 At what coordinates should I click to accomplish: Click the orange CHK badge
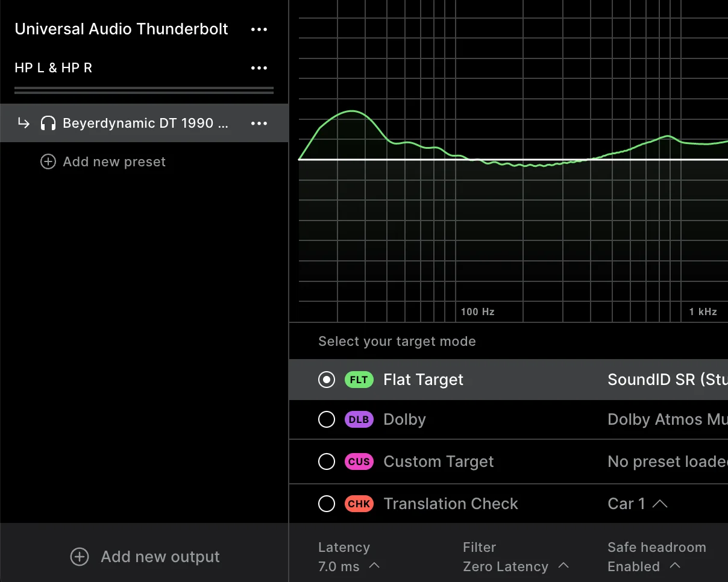[x=359, y=504]
